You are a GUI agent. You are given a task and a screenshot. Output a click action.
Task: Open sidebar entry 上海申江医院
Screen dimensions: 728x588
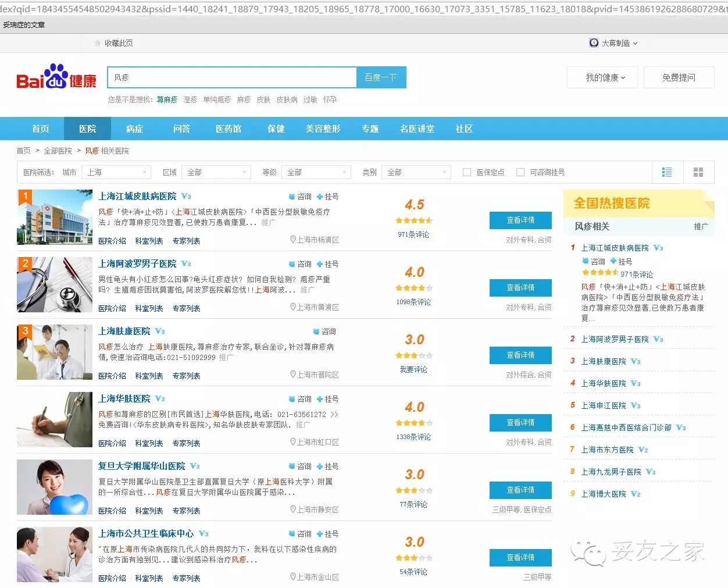(604, 405)
